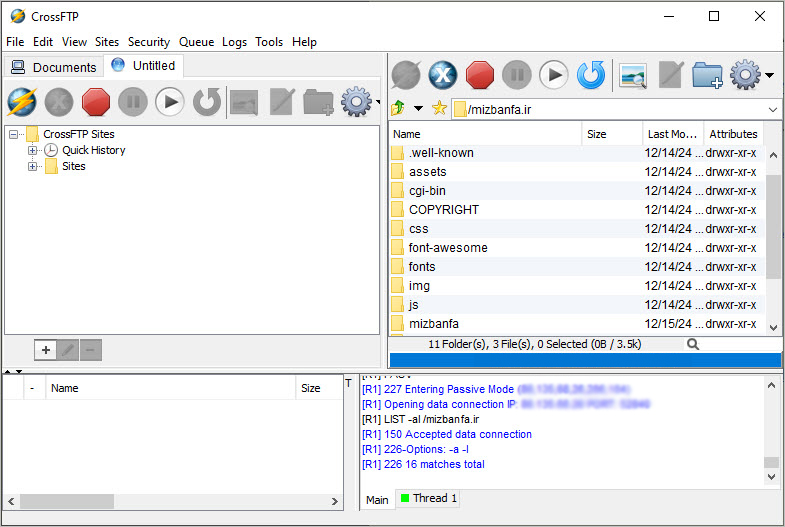Sort remote files by Attributes column header
Screen dimensions: 785x527
pos(733,134)
